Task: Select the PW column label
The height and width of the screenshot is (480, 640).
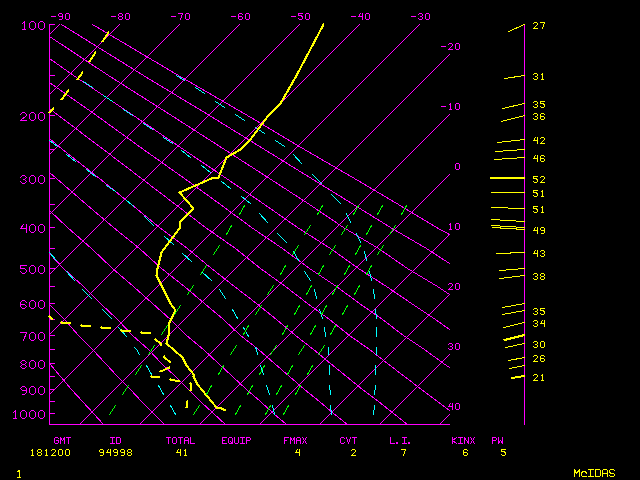Action: click(x=498, y=440)
